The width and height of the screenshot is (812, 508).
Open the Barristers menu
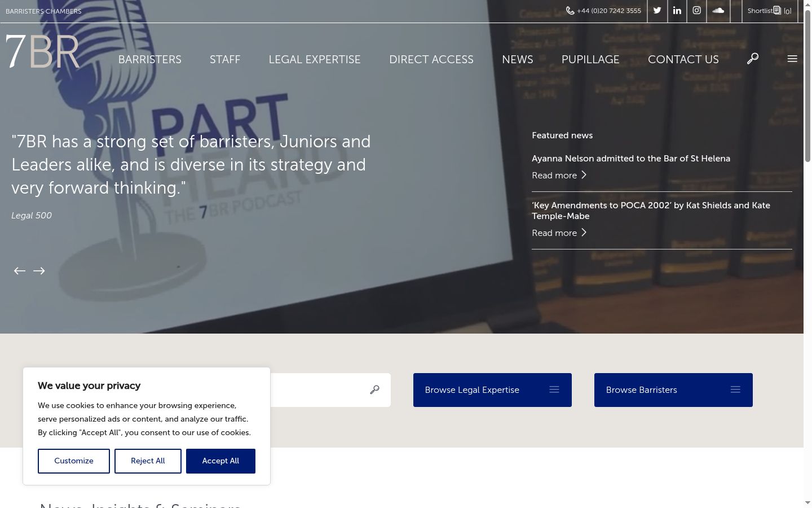pyautogui.click(x=149, y=59)
